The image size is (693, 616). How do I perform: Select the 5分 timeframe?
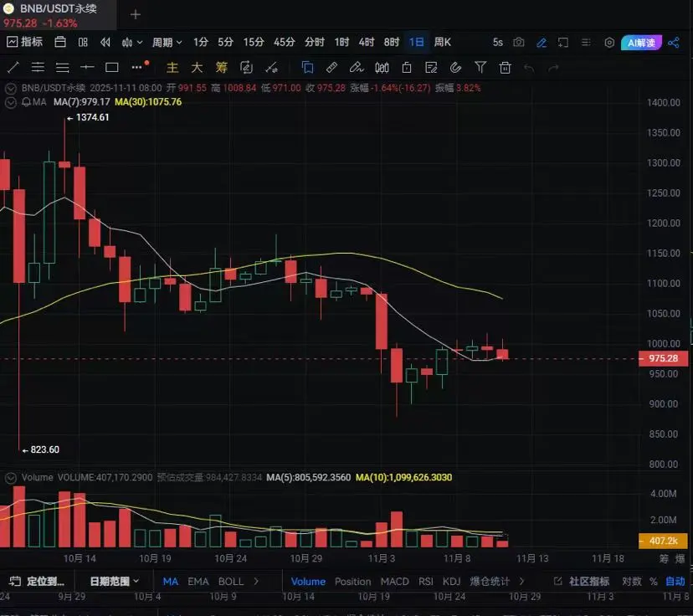coord(225,42)
